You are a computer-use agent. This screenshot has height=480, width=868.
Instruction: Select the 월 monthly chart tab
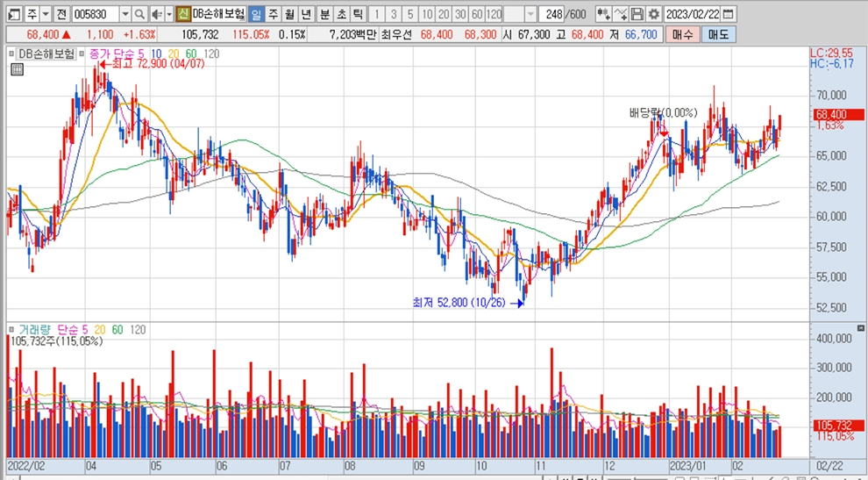(288, 15)
